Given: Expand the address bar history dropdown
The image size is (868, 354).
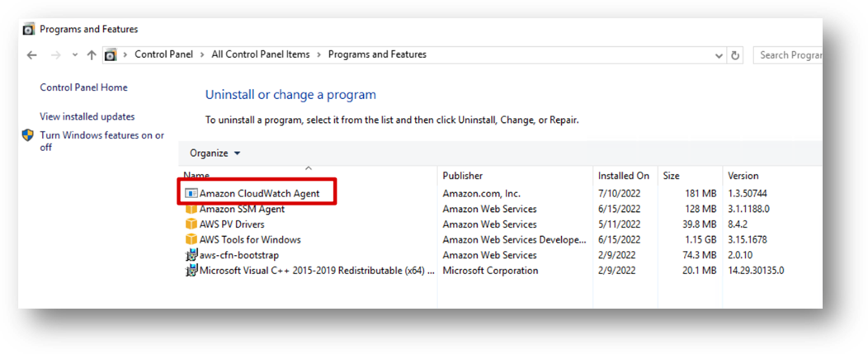Looking at the screenshot, I should pos(719,55).
